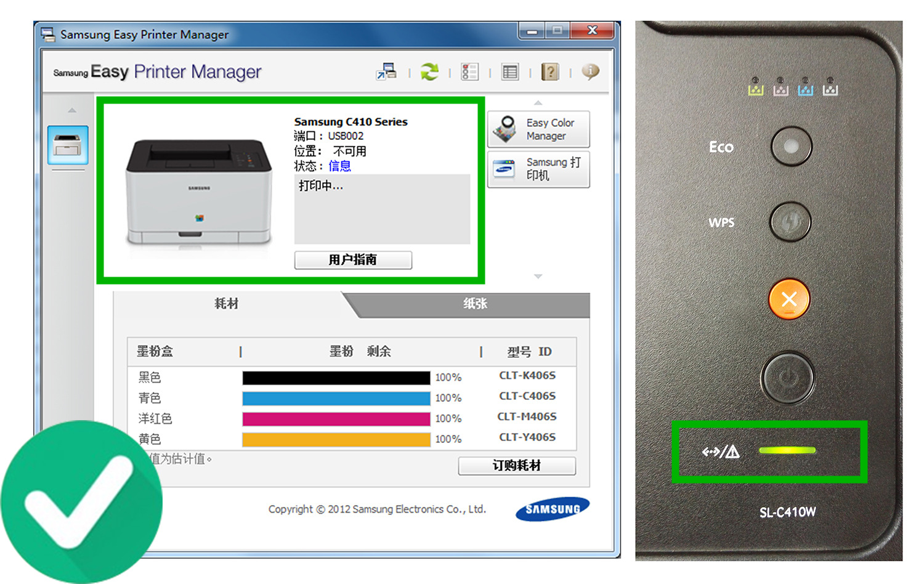Click the Samsung C410 Series printer image
The width and height of the screenshot is (924, 584).
click(x=199, y=193)
